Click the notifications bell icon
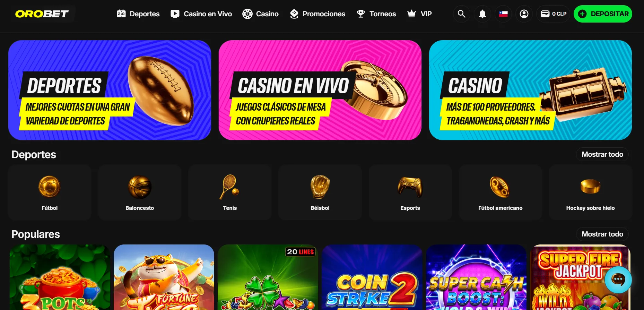This screenshot has width=644, height=310. 482,14
